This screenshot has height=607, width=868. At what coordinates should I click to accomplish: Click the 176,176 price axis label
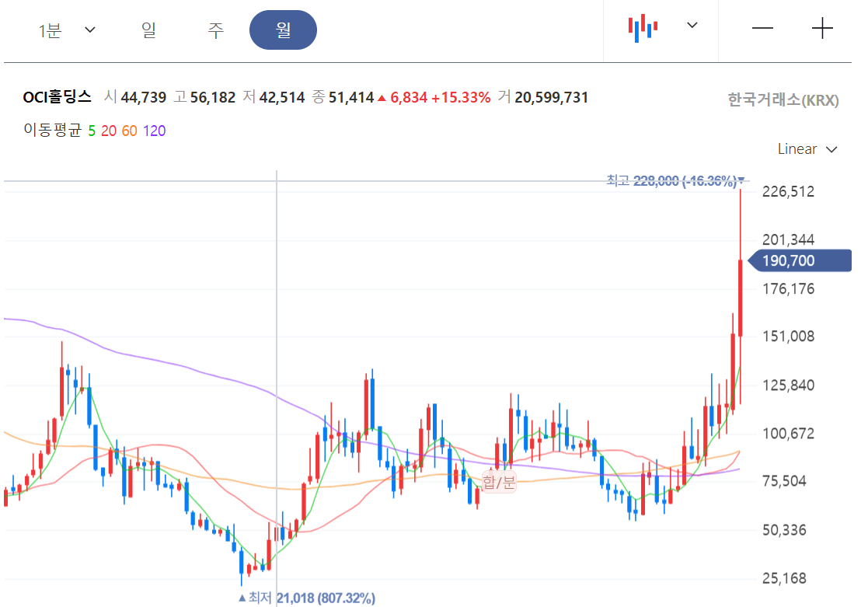point(788,288)
